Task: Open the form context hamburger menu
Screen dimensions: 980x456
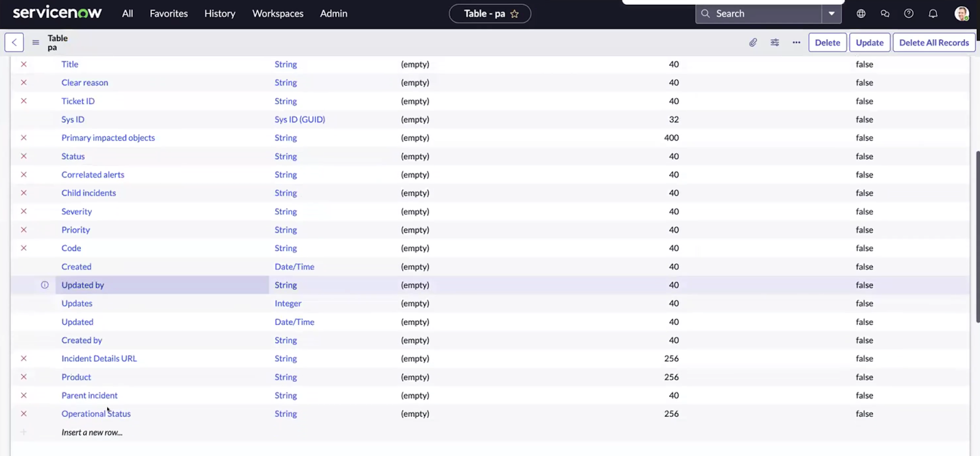Action: tap(36, 42)
